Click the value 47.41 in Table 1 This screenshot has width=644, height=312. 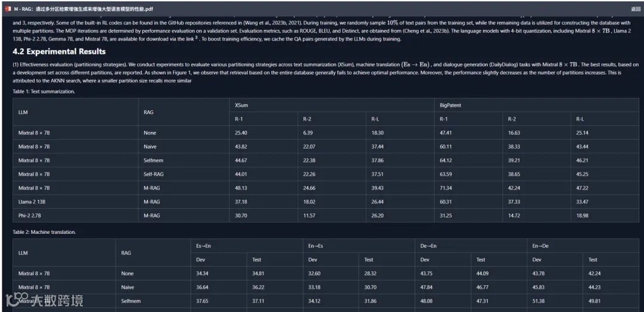click(x=445, y=133)
